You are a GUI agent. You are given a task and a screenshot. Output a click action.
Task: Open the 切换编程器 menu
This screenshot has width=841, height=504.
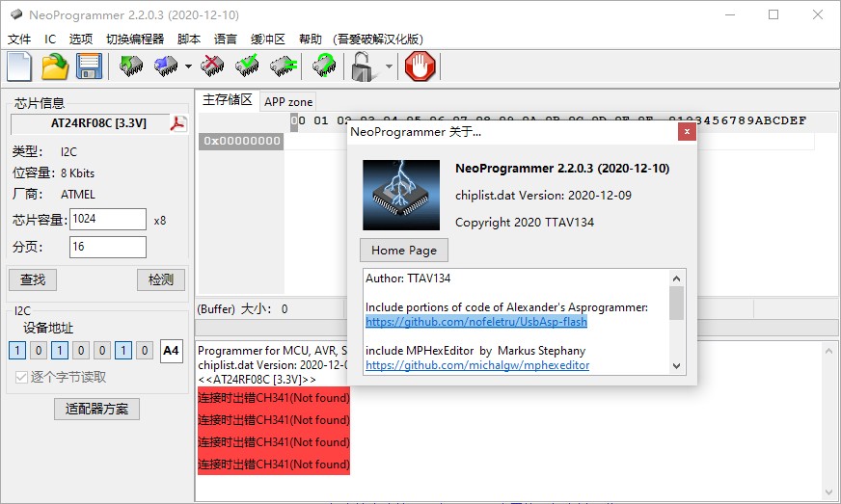tap(135, 40)
